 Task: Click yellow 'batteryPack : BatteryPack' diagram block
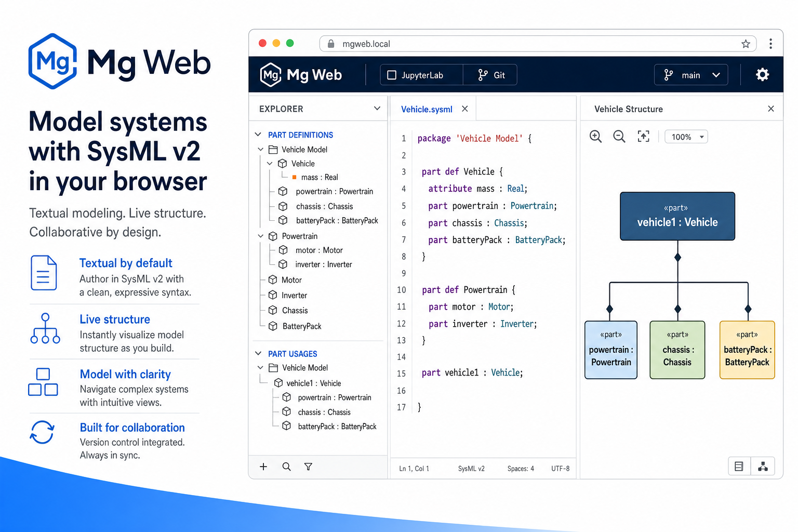747,350
